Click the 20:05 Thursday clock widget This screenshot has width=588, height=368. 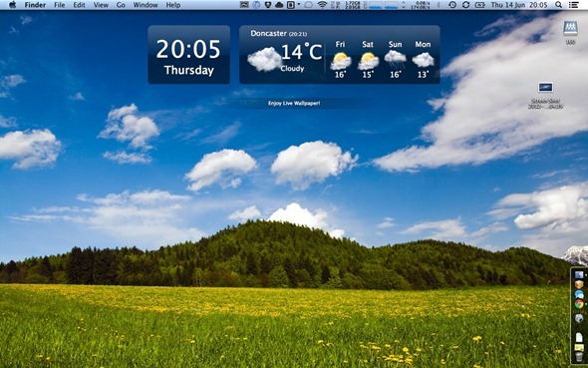[189, 55]
